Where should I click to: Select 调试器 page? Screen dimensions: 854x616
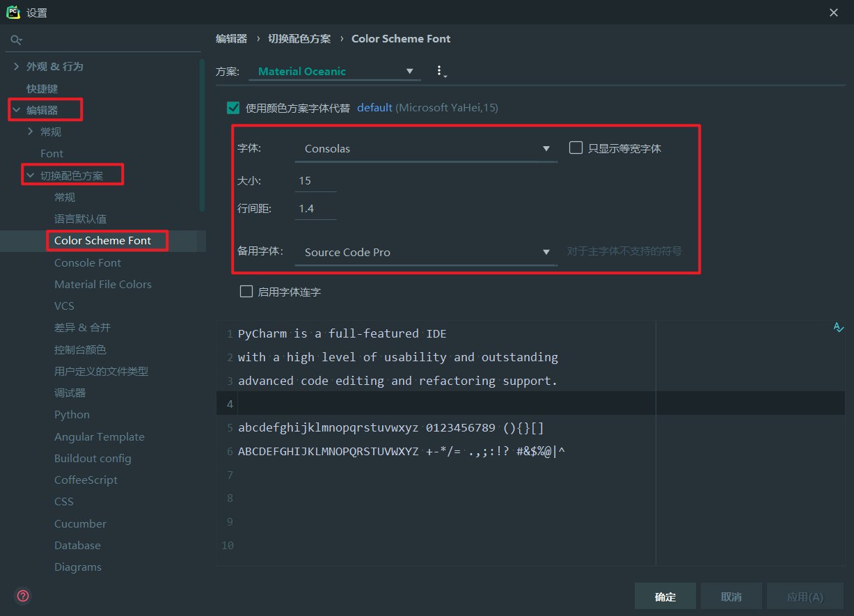(70, 393)
